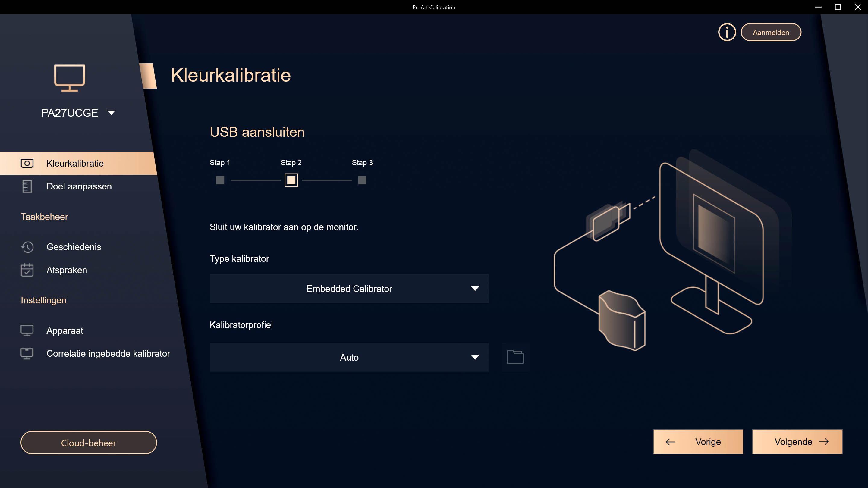Click the active Stap 2 progress marker
The width and height of the screenshot is (868, 488).
click(x=291, y=180)
